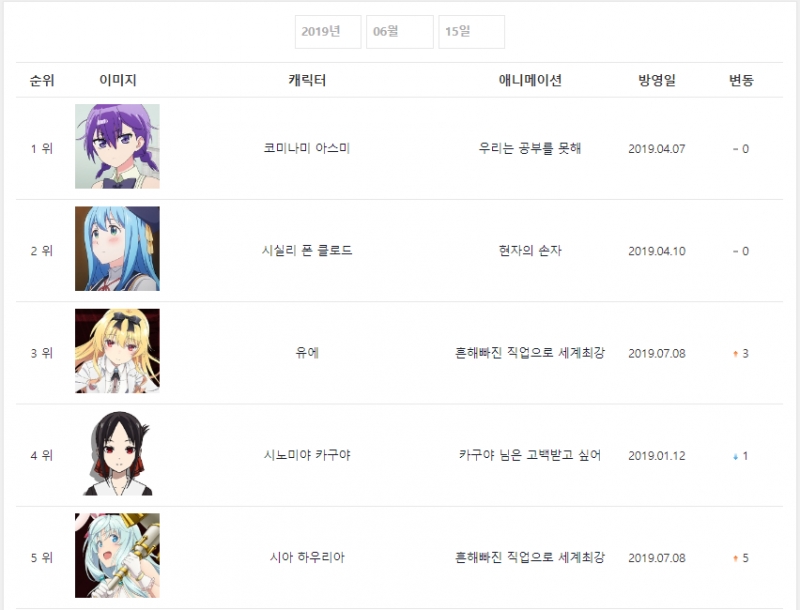
Task: Select the character name 시실리 폰 클로드
Action: point(307,250)
